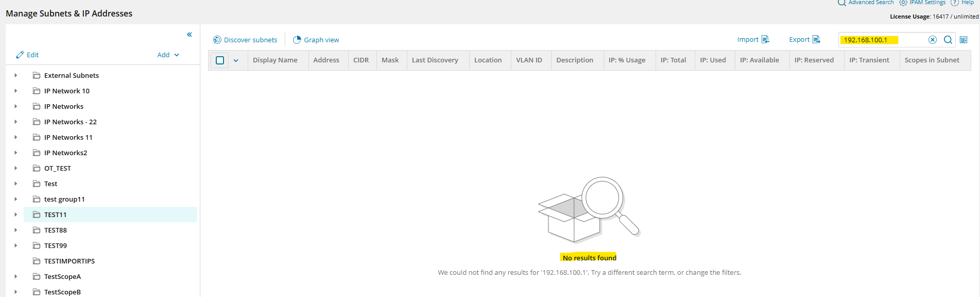Click the Edit pencil icon

pos(20,55)
